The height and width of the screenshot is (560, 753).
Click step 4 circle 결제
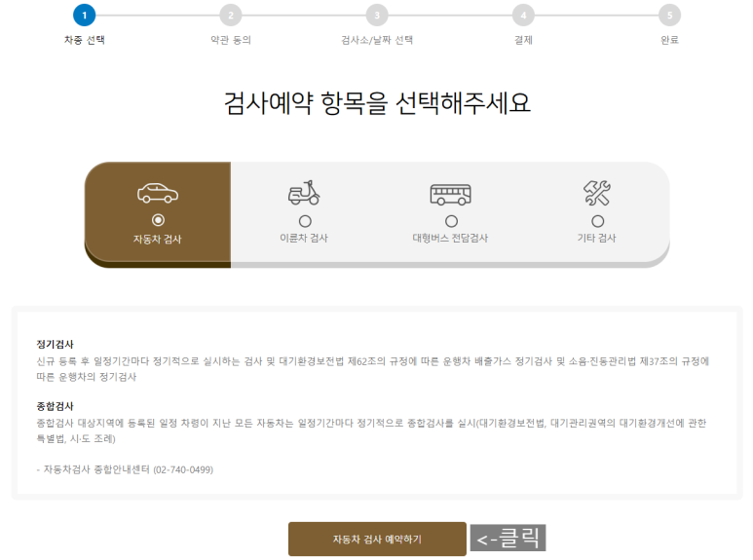pos(523,16)
